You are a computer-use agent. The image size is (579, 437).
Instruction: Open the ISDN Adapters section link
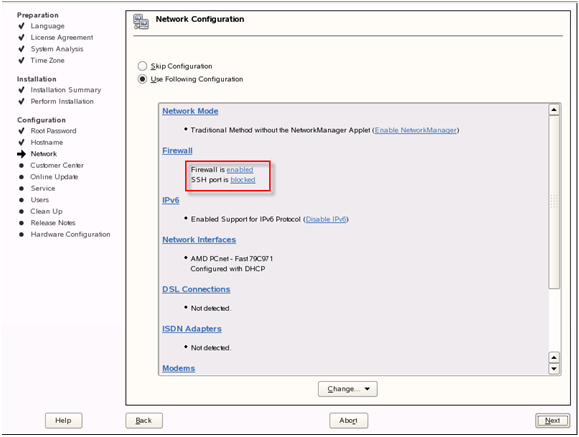point(192,329)
